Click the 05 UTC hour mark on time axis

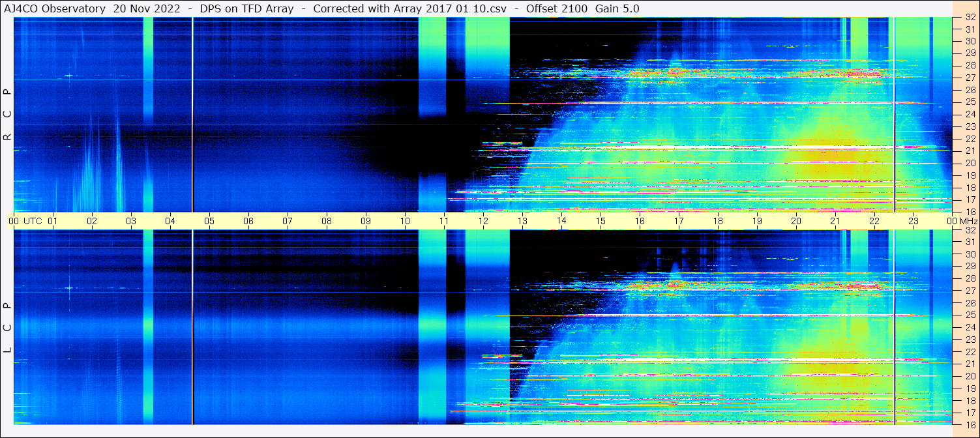tap(209, 221)
